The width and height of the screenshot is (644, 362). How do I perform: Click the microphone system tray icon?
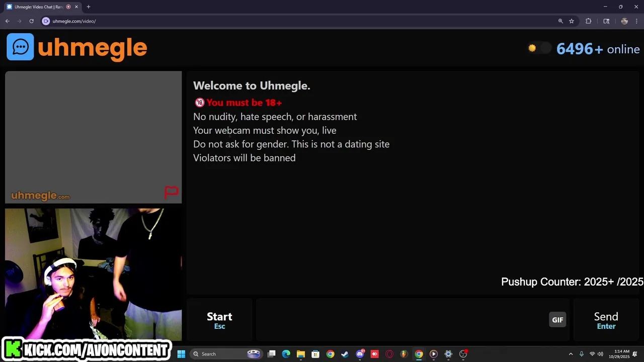(x=582, y=354)
